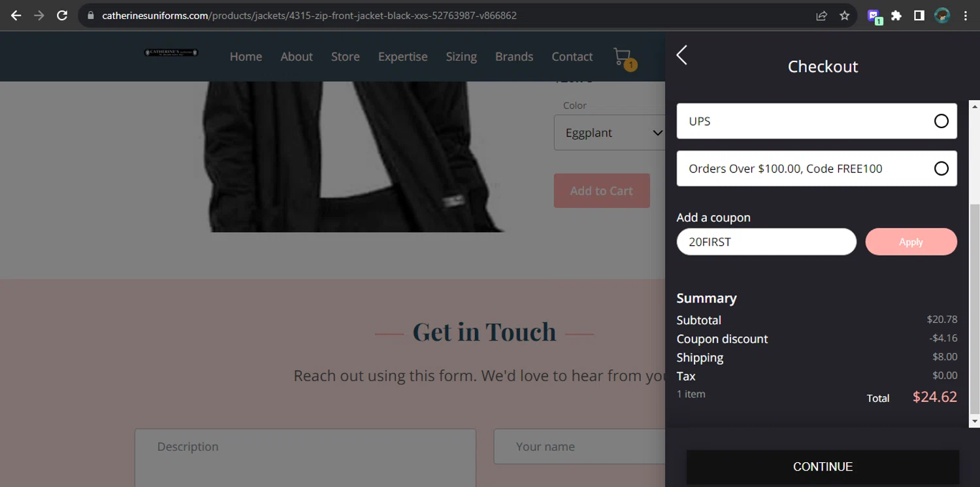Click the browser forward arrow
Viewport: 980px width, 487px height.
39,16
